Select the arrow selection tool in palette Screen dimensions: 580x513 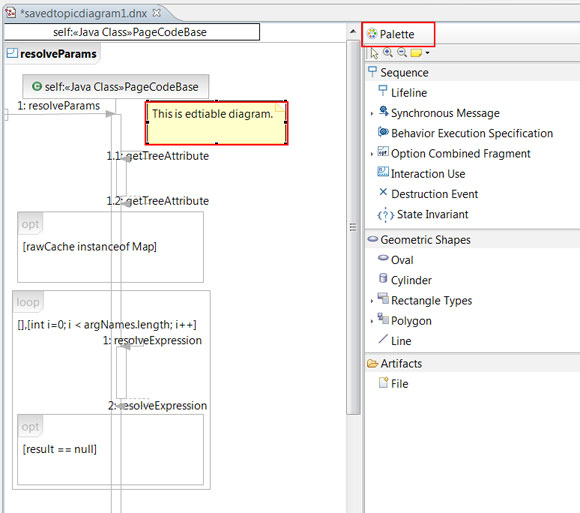coord(374,53)
